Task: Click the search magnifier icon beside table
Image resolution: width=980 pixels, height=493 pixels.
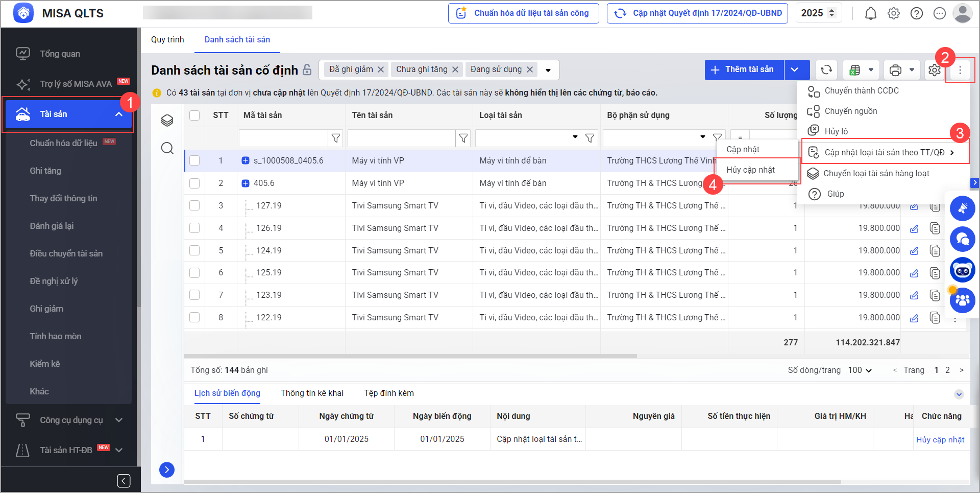Action: [167, 149]
